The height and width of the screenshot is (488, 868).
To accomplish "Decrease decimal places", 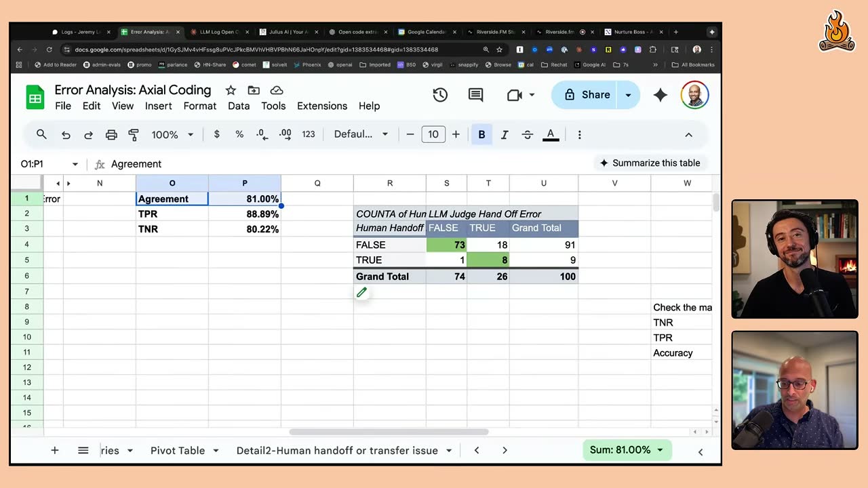I will pyautogui.click(x=262, y=134).
